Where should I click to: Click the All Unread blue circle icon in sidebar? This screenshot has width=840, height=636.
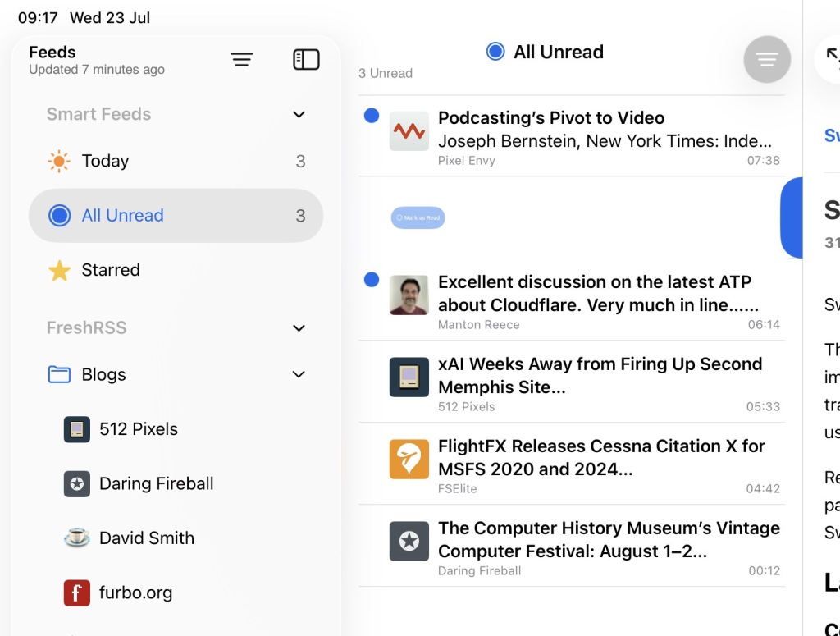[x=59, y=215]
